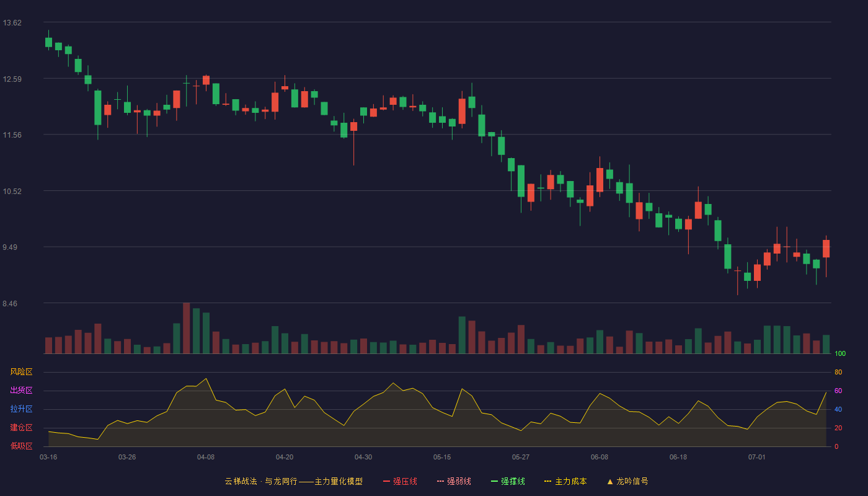Click the 低吸区 zone label
Screen dimensions: 868x496
coord(21,446)
